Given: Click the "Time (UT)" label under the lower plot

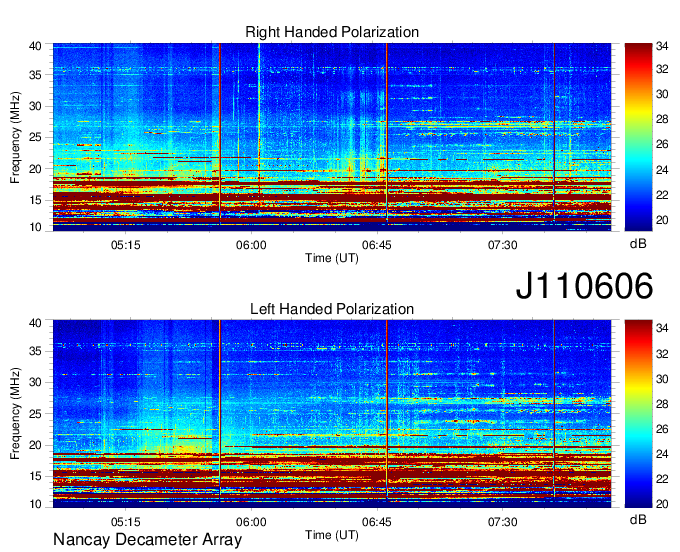Looking at the screenshot, I should click(332, 535).
